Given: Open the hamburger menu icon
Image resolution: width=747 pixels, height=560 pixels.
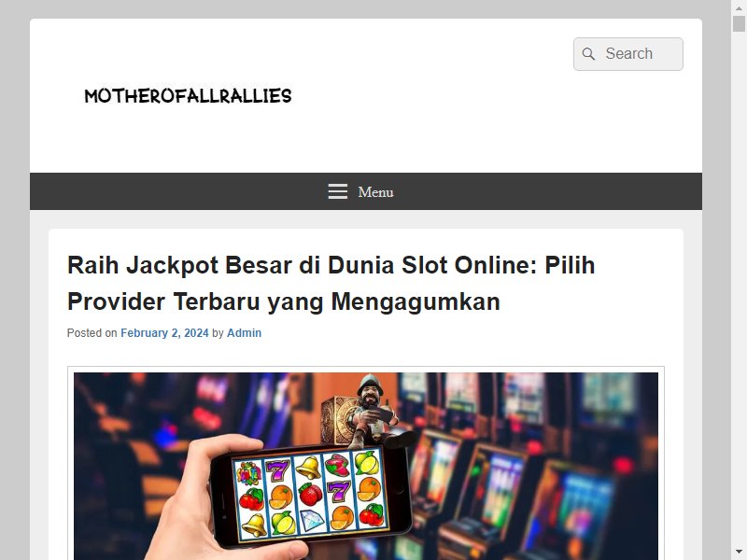Looking at the screenshot, I should [x=338, y=191].
